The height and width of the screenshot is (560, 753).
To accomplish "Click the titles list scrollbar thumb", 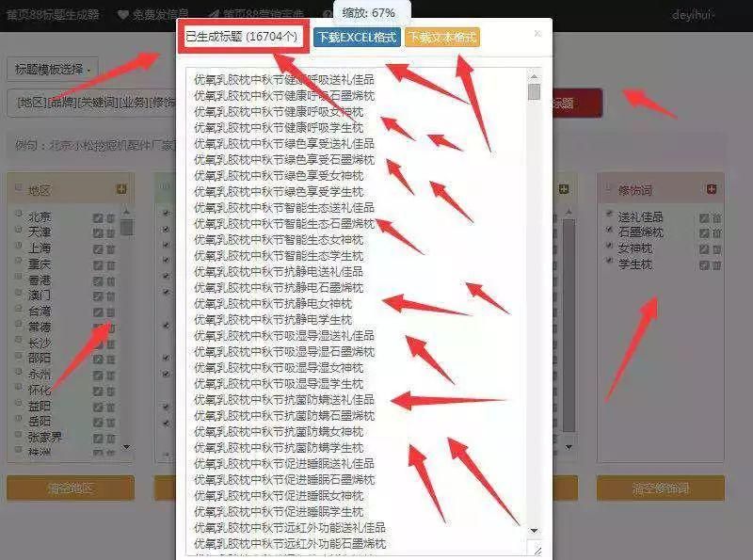I will (534, 91).
